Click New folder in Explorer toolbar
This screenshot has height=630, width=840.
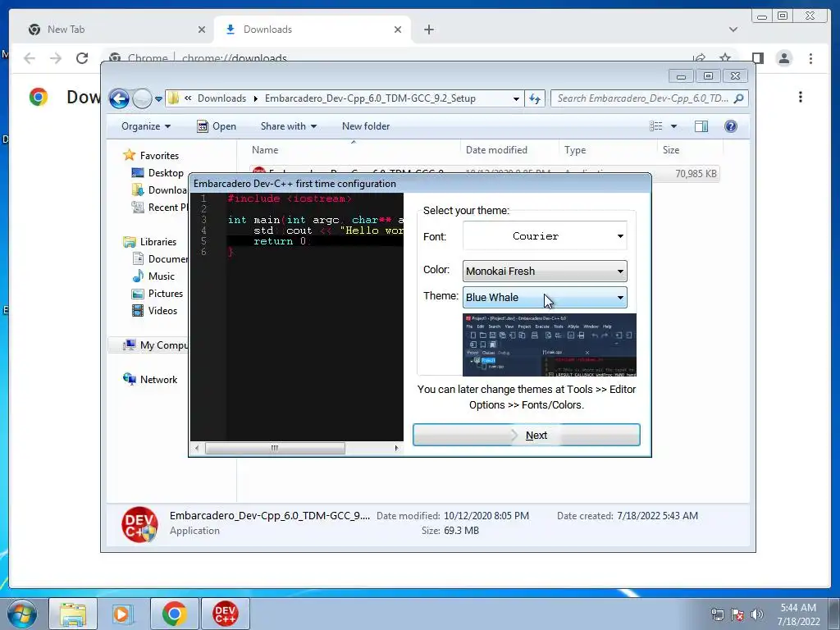click(x=366, y=126)
